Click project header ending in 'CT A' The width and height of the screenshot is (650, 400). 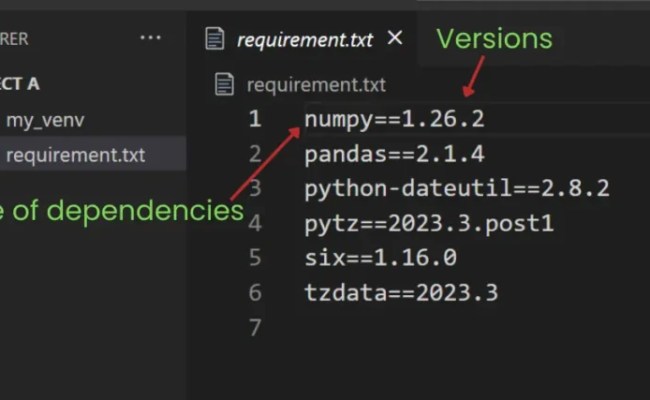tap(19, 84)
